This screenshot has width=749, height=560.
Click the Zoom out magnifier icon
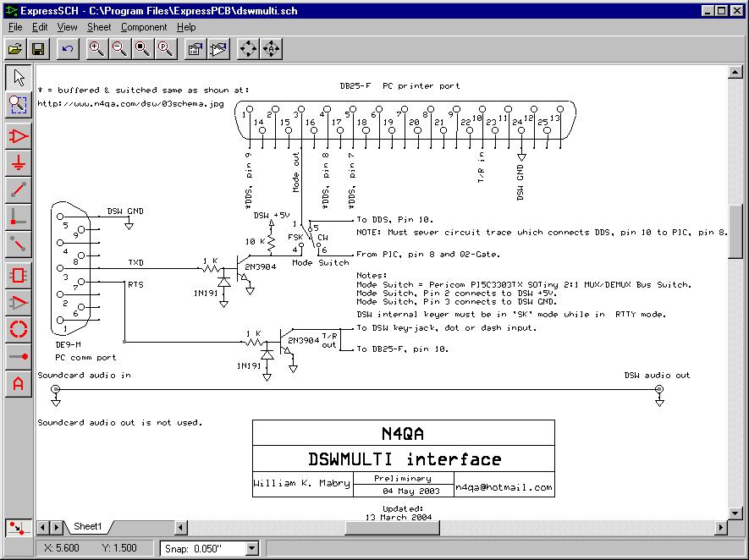120,49
